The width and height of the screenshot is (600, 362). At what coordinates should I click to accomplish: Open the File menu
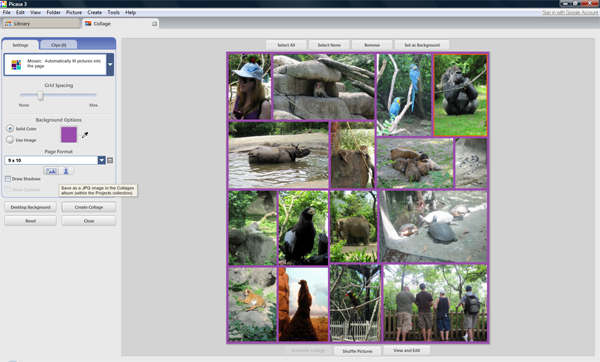coord(7,12)
